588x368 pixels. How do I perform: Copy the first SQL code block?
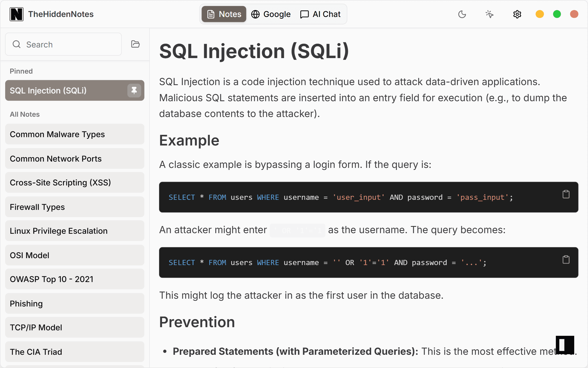click(x=566, y=194)
